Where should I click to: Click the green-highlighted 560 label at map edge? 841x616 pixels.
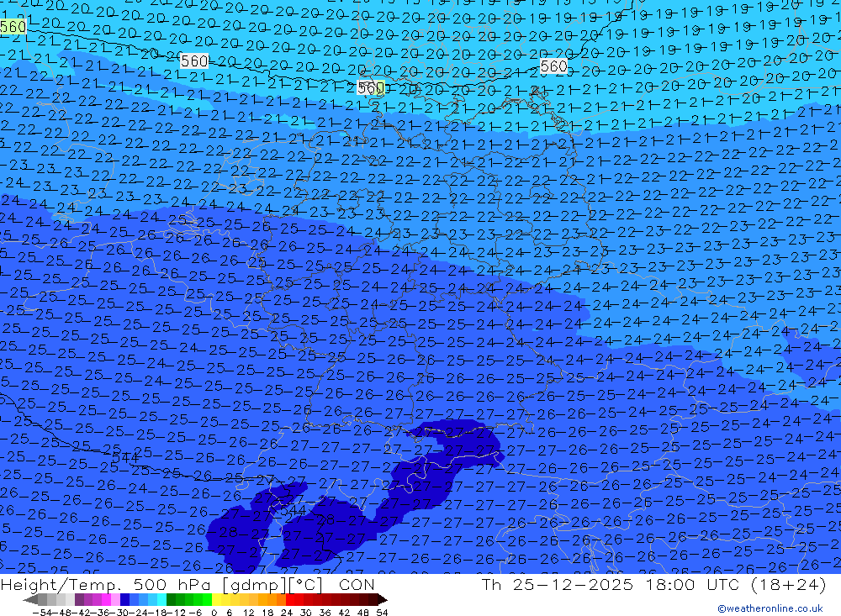(13, 27)
